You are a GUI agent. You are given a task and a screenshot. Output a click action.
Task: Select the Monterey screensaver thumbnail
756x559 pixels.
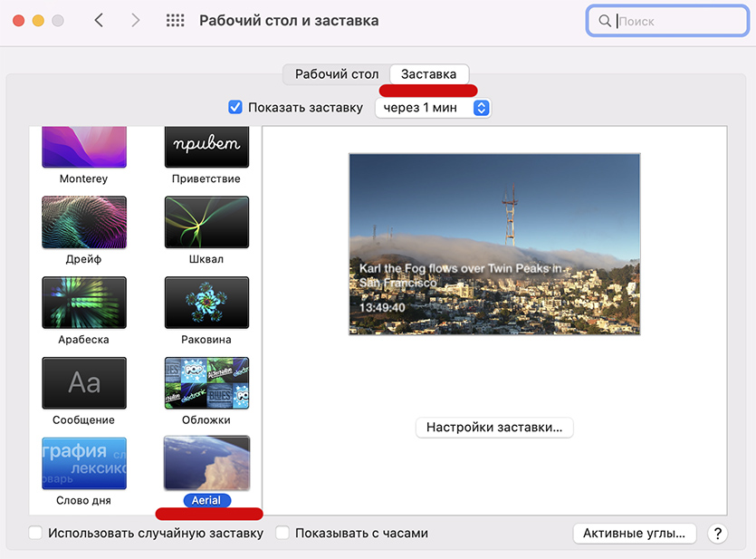[x=83, y=148]
